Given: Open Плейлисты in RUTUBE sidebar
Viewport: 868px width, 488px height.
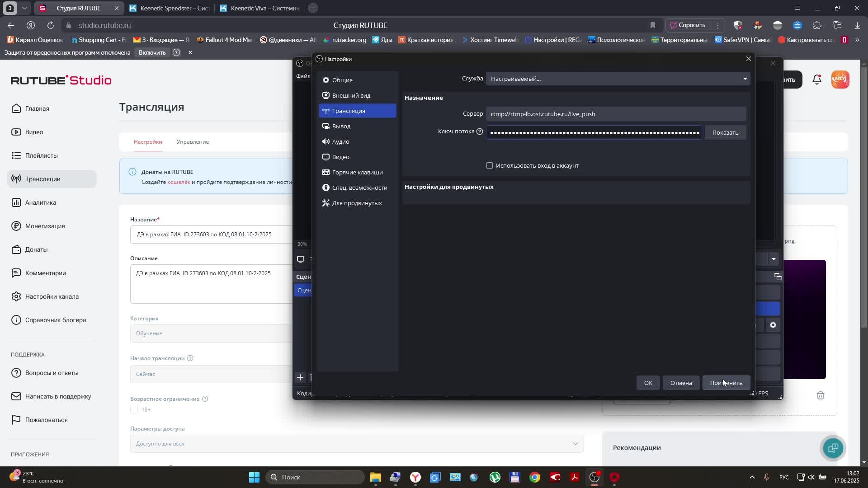Looking at the screenshot, I should [52, 155].
